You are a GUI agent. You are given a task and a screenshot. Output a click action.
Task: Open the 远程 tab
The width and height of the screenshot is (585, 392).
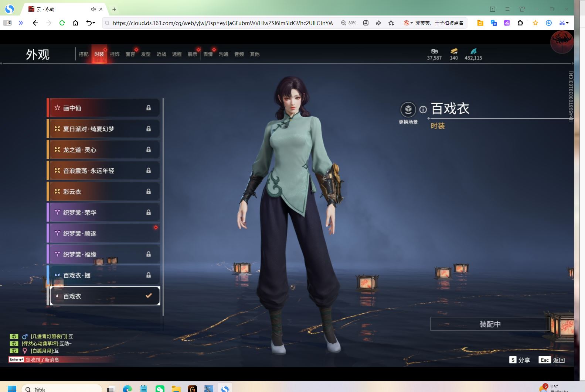177,54
